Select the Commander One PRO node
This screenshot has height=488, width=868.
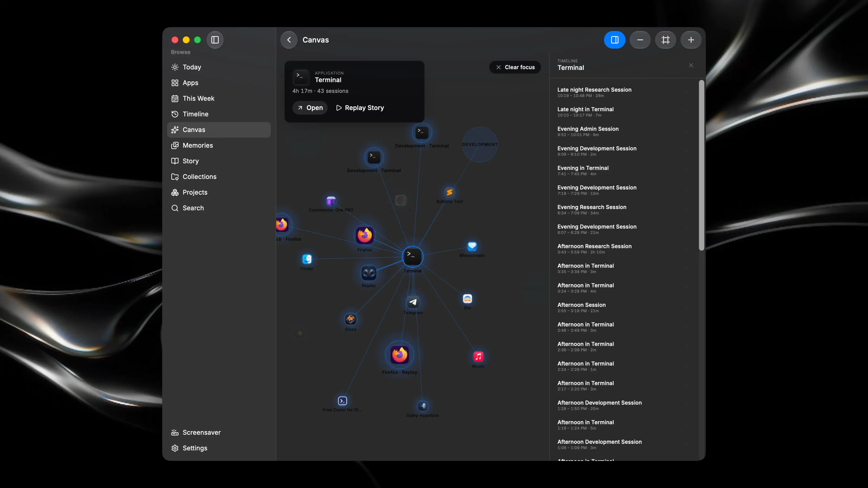[x=331, y=201]
